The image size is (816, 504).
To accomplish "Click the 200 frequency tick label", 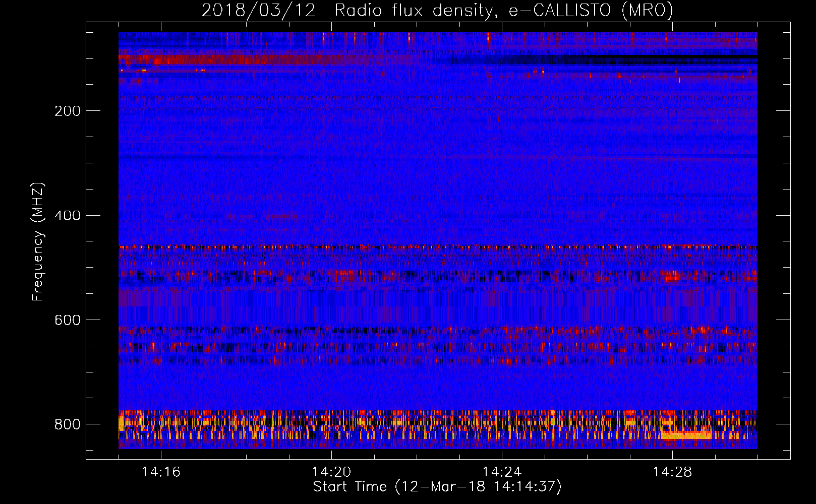I will tap(68, 111).
